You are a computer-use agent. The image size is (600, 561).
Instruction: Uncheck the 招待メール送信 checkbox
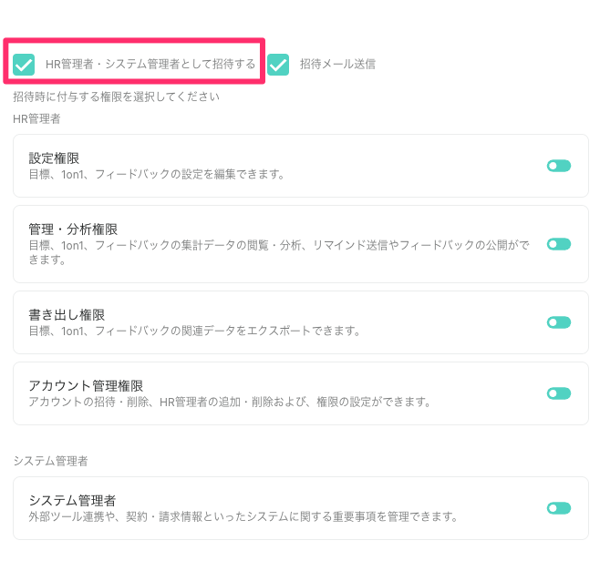[x=278, y=64]
